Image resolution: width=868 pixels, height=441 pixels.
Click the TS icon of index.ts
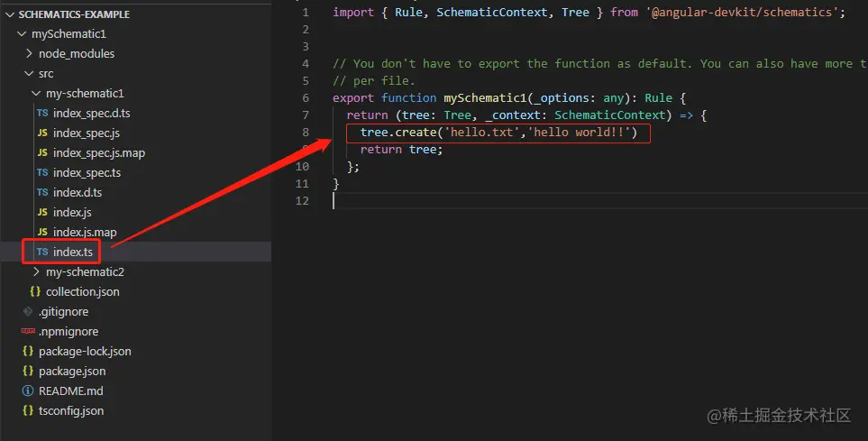click(42, 253)
